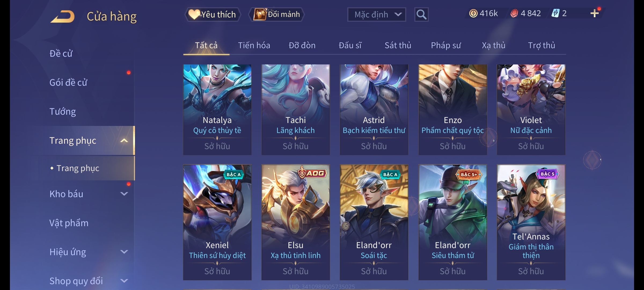
Task: Expand the Shop quy đổi section
Action: tap(124, 281)
